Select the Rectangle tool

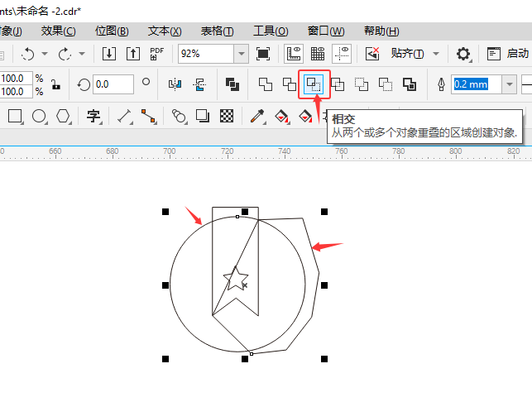click(15, 117)
